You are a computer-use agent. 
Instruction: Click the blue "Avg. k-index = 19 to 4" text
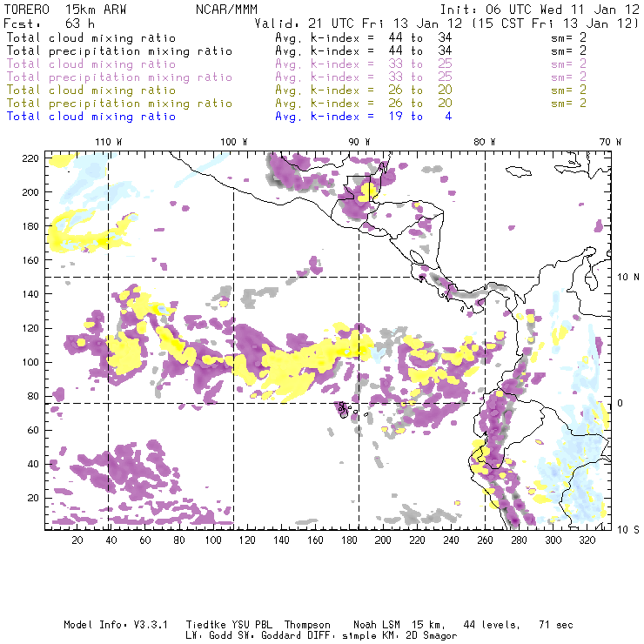tap(364, 117)
